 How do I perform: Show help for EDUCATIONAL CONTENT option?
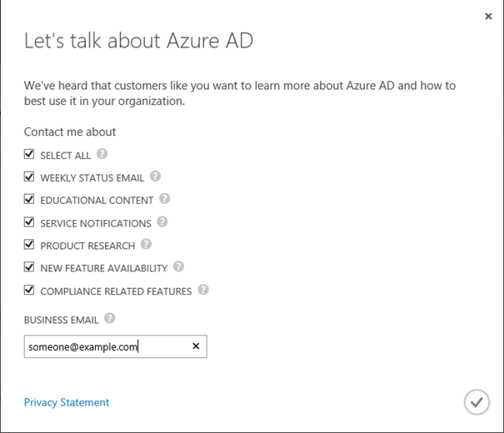[164, 199]
